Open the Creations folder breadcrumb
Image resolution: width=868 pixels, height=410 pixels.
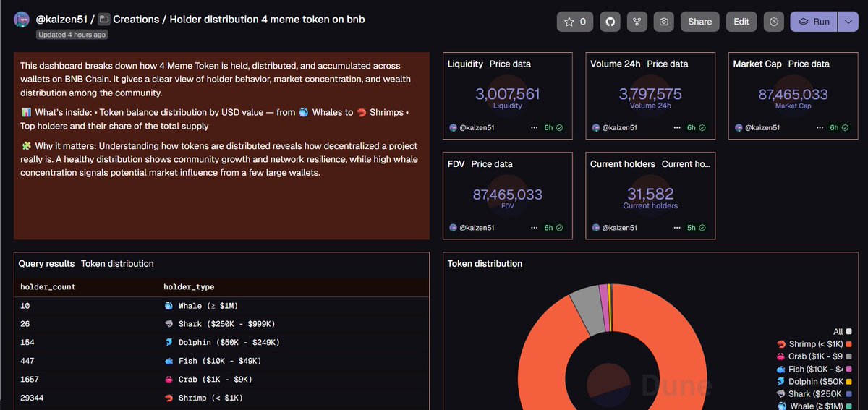pos(137,20)
